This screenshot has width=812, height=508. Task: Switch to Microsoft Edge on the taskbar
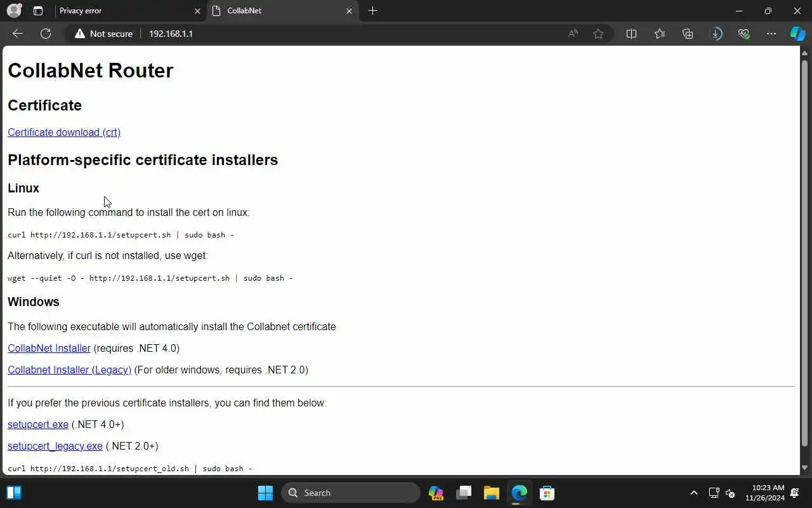tap(520, 493)
